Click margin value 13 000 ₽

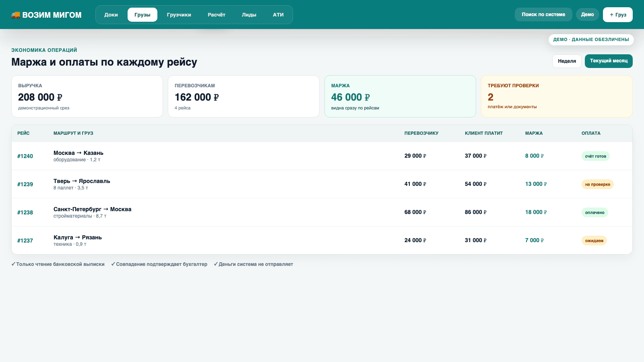536,184
